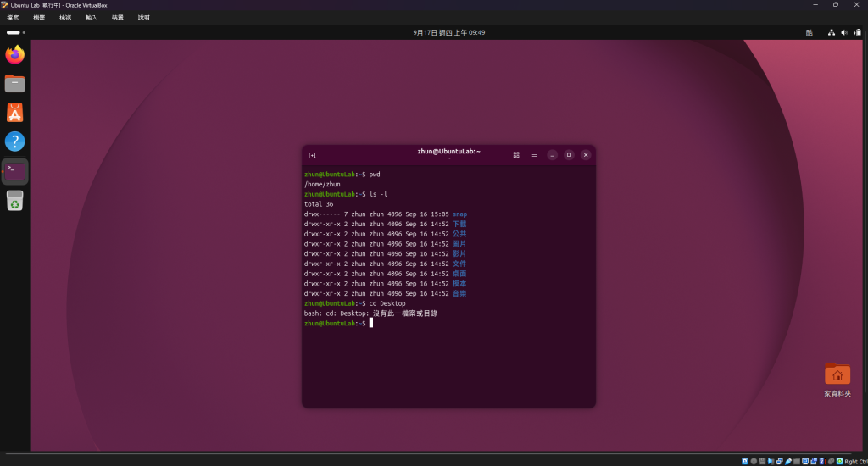Click the 音樂 directory name in terminal listing
The width and height of the screenshot is (868, 466).
(x=459, y=294)
